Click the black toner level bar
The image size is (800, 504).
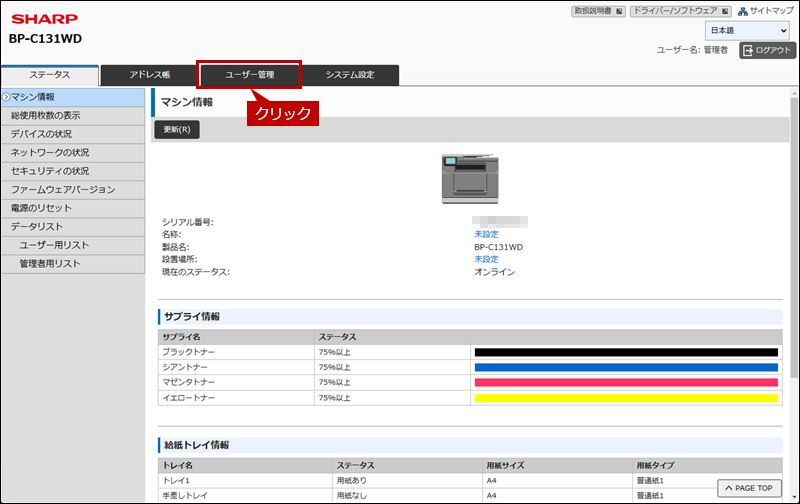626,352
